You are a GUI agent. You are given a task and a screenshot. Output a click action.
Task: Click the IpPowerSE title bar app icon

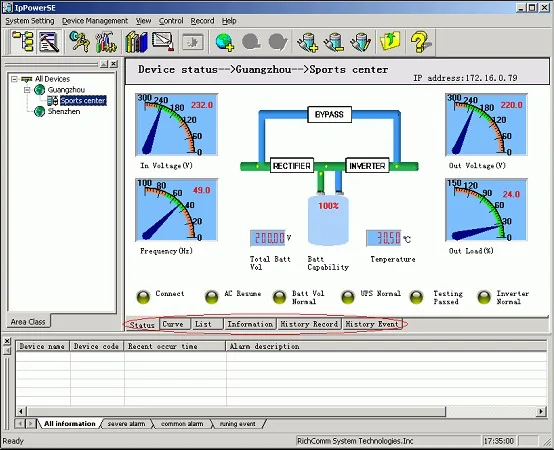[x=7, y=7]
